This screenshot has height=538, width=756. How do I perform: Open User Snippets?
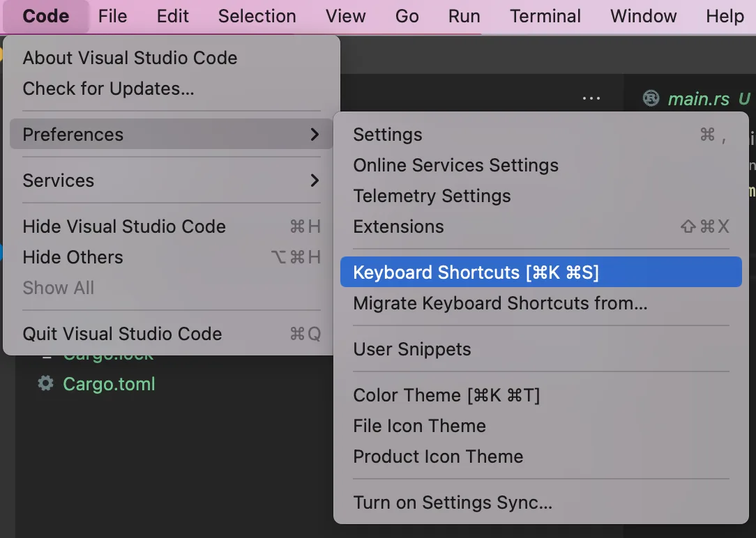pyautogui.click(x=541, y=349)
